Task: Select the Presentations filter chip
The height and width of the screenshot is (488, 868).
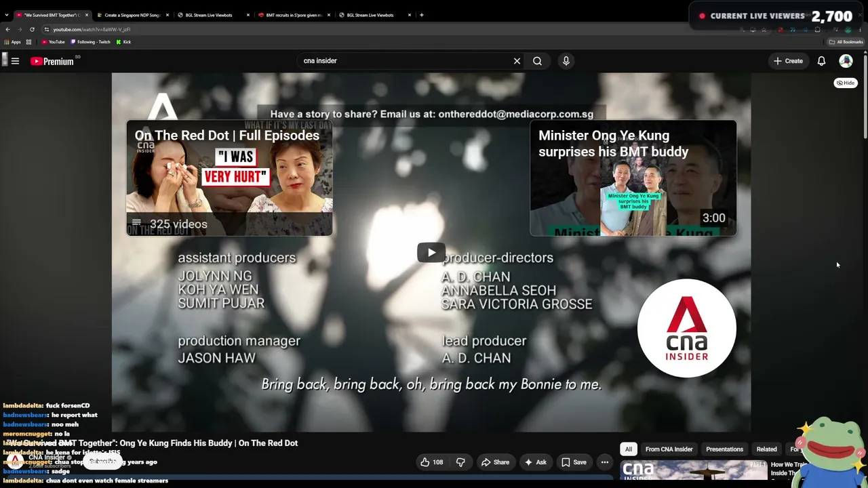Action: (724, 449)
